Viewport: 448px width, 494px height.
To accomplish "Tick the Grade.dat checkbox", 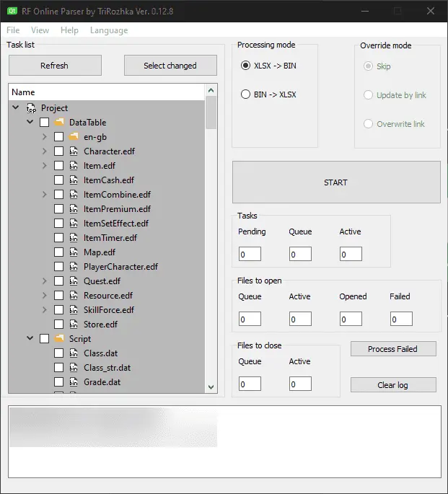I will [x=58, y=382].
